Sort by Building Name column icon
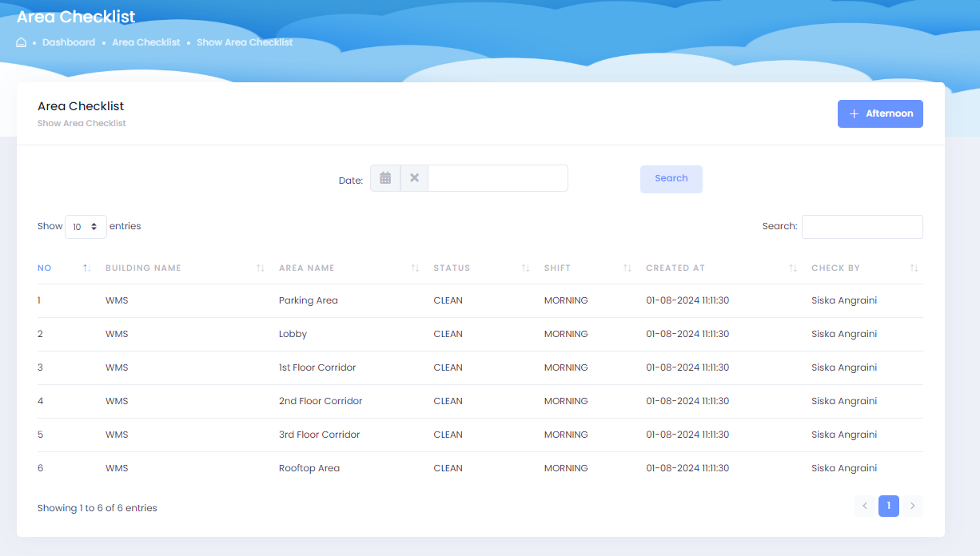The height and width of the screenshot is (556, 980). click(260, 268)
